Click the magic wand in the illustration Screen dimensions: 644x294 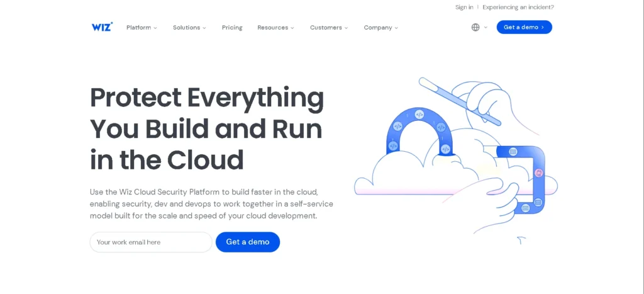point(459,101)
